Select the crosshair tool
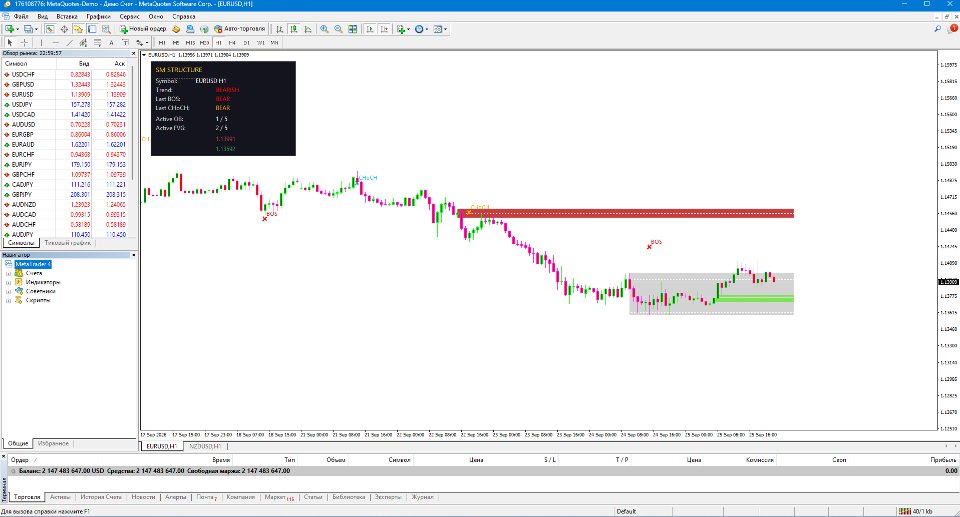The image size is (960, 517). pyautogui.click(x=24, y=42)
